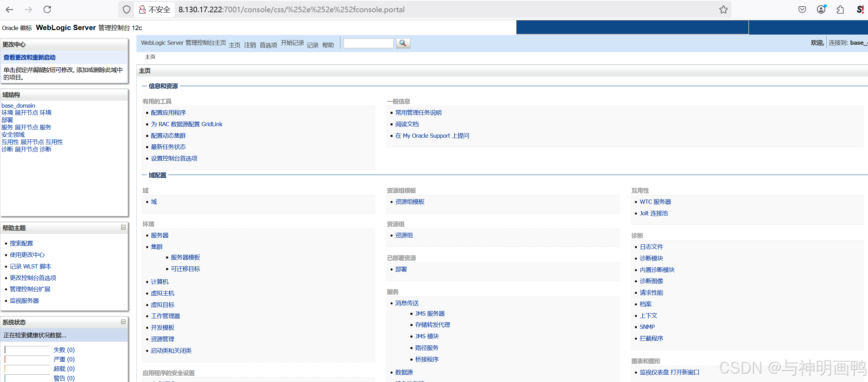Image resolution: width=868 pixels, height=382 pixels.
Task: Open 在 My Oracle Support 上提问 link
Action: (x=432, y=136)
